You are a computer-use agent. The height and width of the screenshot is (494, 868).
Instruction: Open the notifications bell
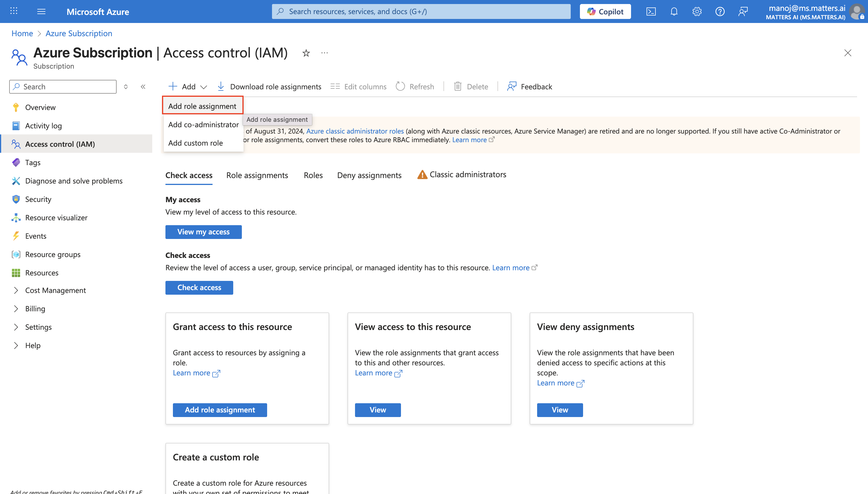coord(674,11)
